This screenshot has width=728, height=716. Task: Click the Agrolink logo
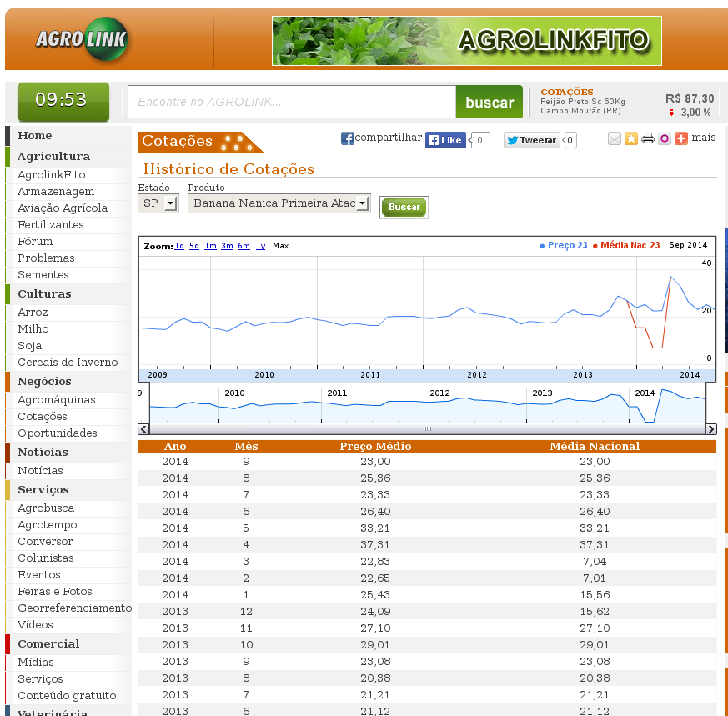(82, 39)
